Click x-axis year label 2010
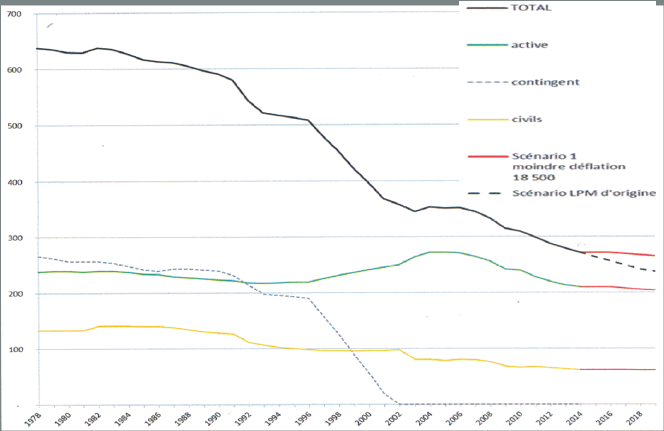Screen dimensions: 664x431 point(514,418)
